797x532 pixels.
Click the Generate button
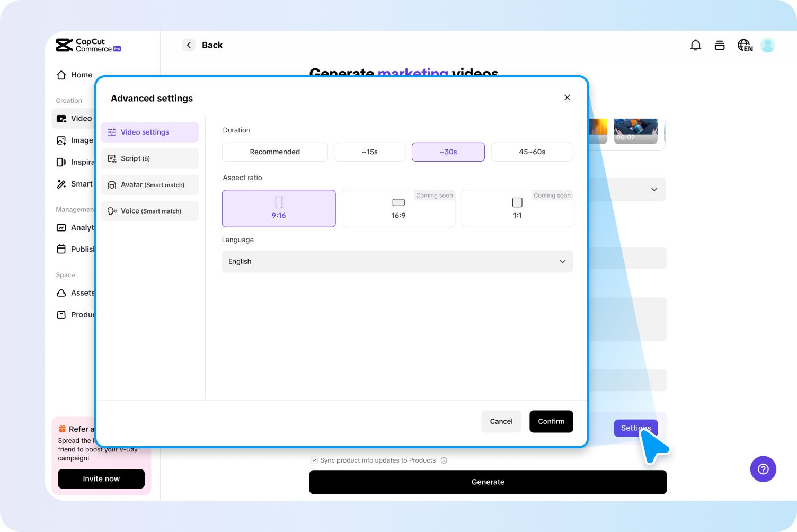(x=488, y=482)
